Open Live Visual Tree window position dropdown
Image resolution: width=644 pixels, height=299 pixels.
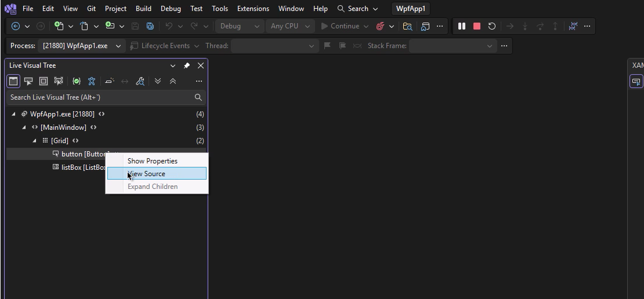click(172, 65)
